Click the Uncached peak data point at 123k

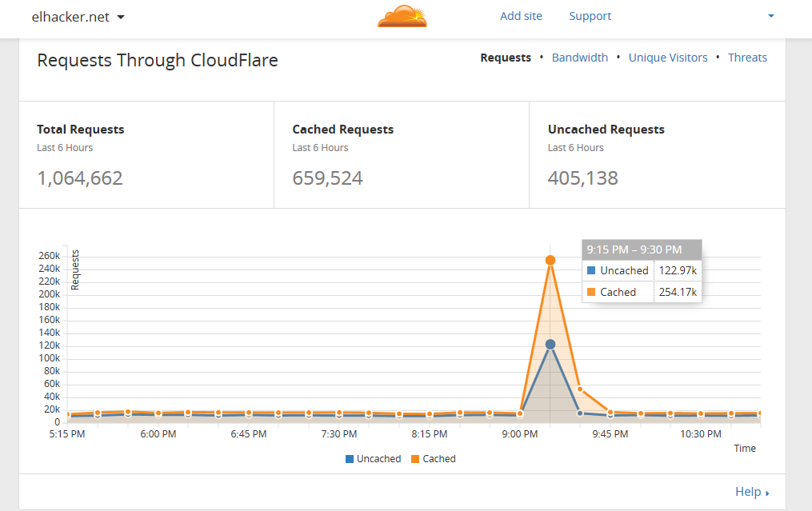click(550, 345)
